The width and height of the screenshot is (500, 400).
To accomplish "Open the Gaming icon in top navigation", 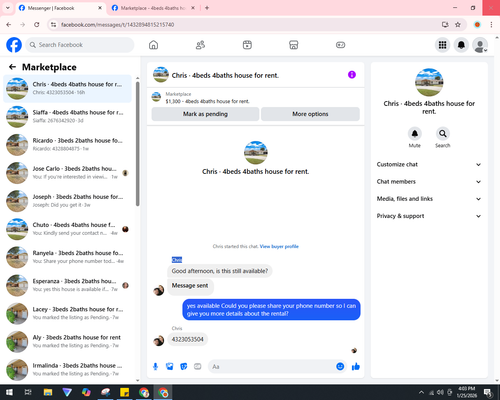I will [x=340, y=45].
